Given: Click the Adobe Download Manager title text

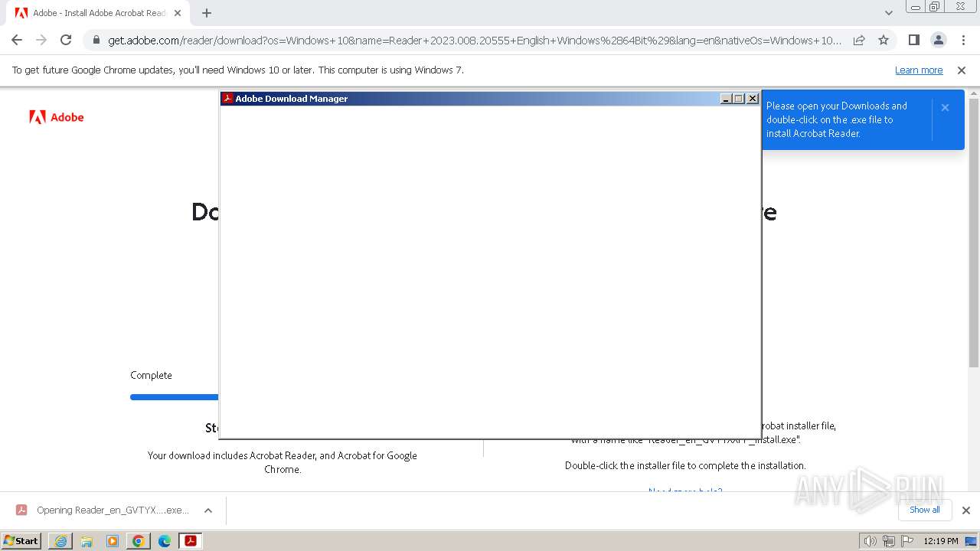Looking at the screenshot, I should click(291, 99).
